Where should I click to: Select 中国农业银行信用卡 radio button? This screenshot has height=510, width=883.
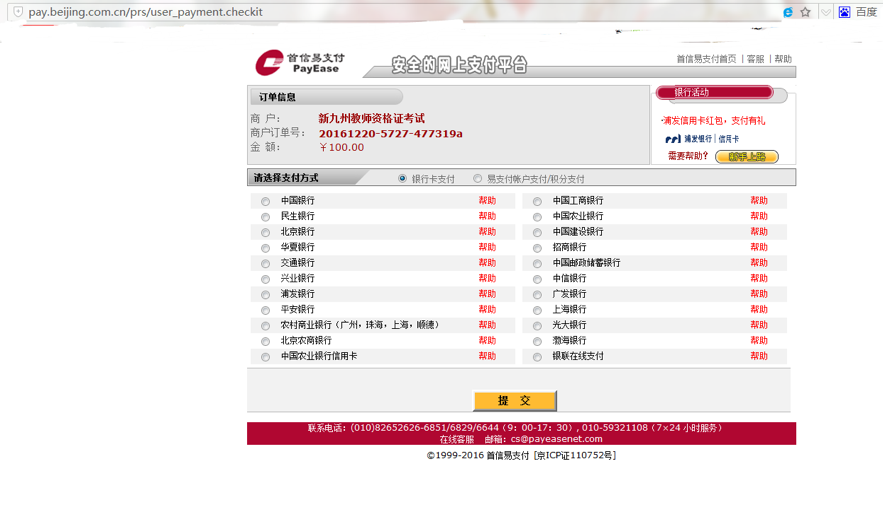coord(265,357)
